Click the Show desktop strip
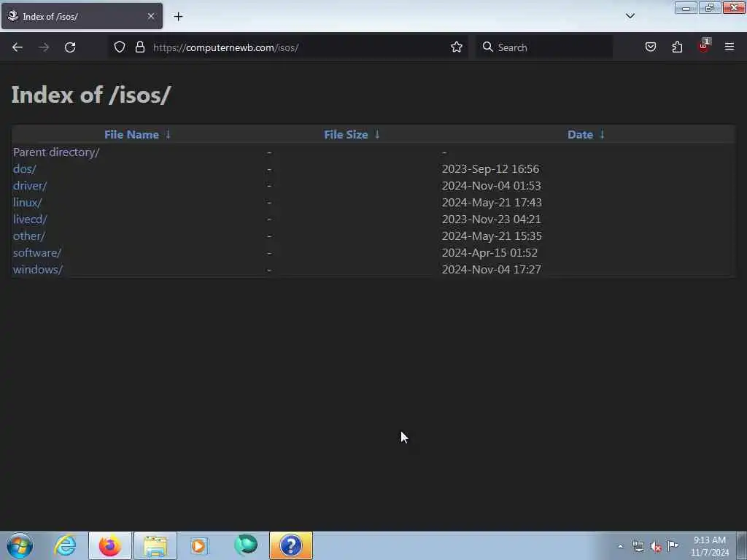Viewport: 747px width, 560px height. coord(742,545)
